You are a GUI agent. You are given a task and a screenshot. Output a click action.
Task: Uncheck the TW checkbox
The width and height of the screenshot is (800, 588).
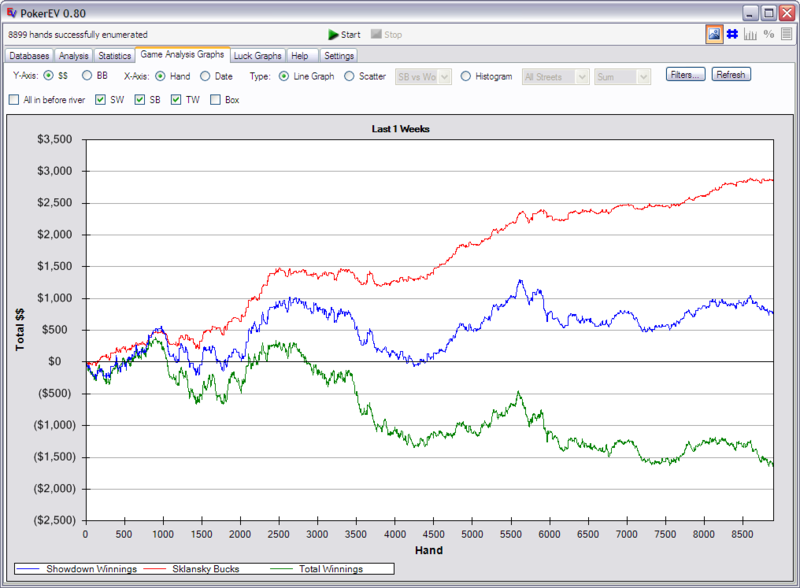[x=176, y=100]
